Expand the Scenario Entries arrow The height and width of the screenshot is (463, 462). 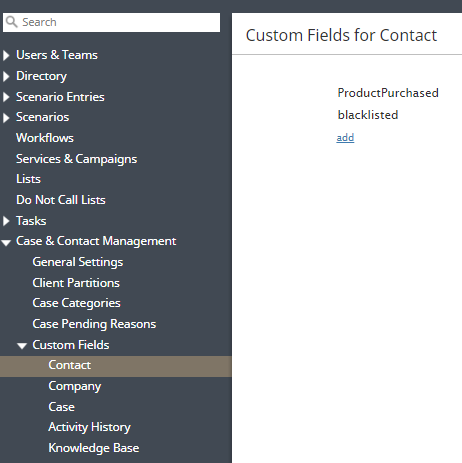[x=6, y=97]
